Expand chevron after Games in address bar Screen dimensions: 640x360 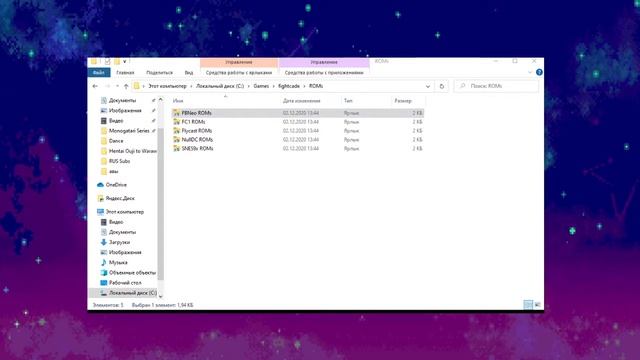pos(273,86)
